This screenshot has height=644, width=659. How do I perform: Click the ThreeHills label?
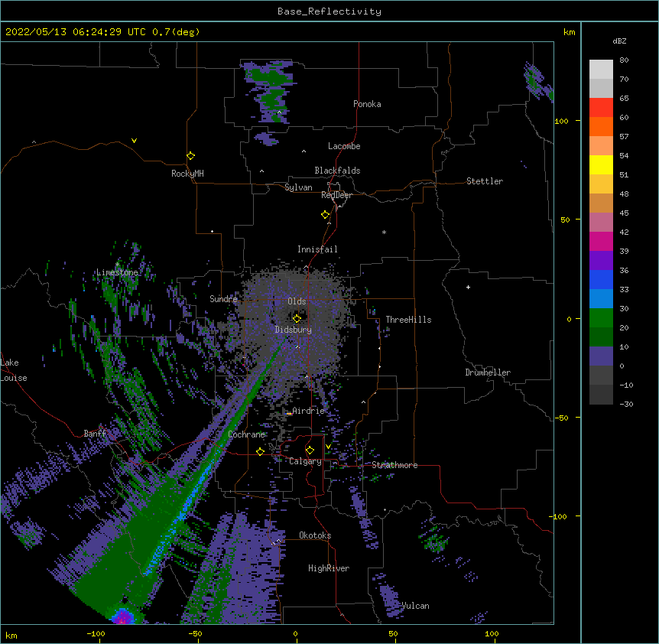[408, 320]
